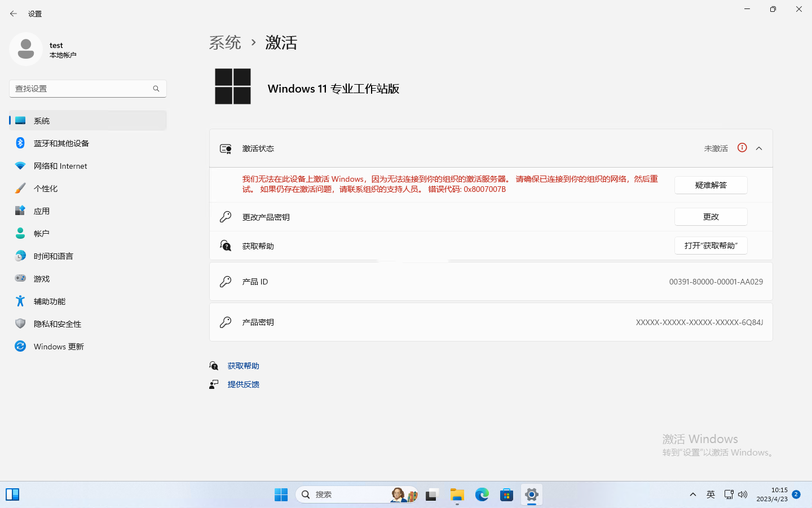Open File Explorer from taskbar
This screenshot has width=812, height=508.
coord(457,494)
